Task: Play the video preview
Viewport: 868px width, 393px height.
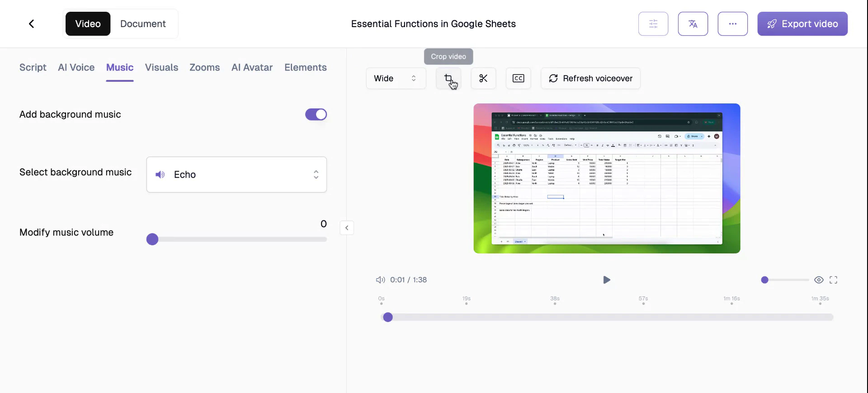Action: point(607,280)
